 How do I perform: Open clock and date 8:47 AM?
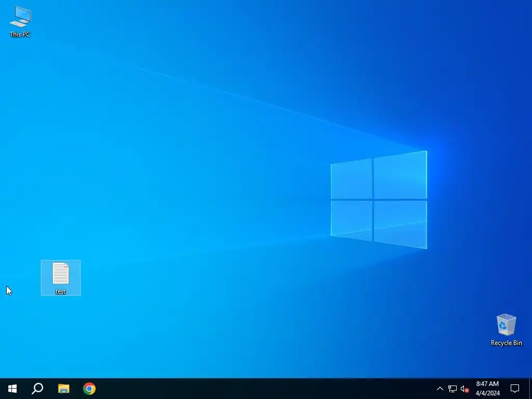coord(487,389)
